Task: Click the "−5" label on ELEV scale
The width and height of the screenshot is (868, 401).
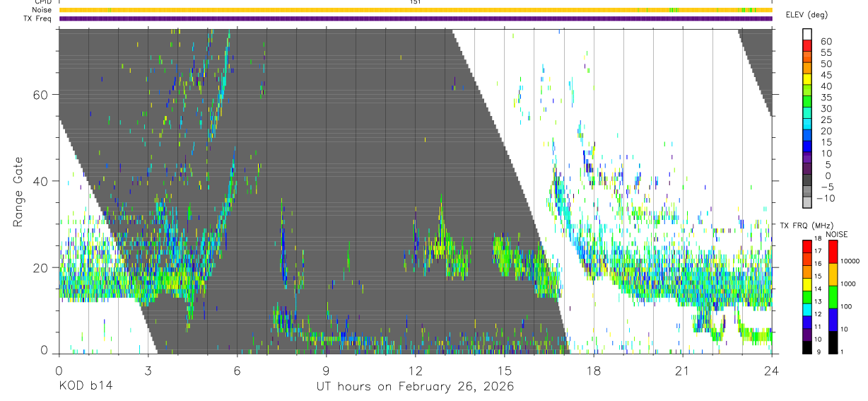Action: click(x=826, y=187)
